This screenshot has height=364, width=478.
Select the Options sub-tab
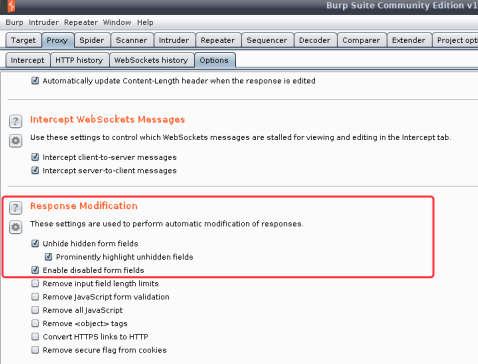click(x=214, y=60)
